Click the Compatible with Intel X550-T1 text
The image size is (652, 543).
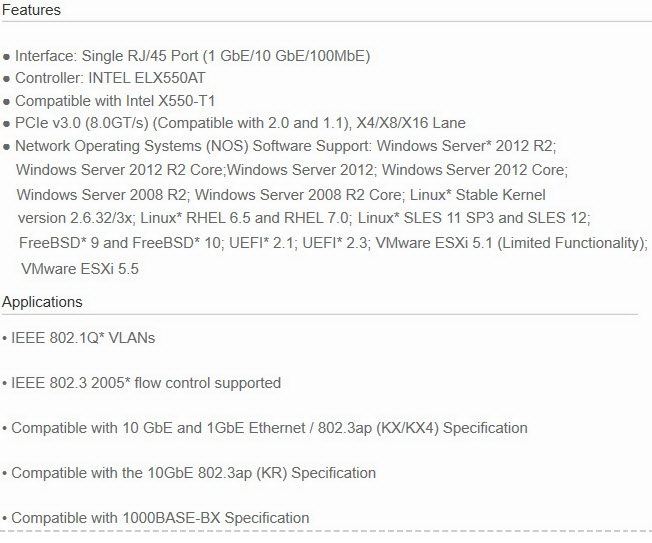[x=115, y=101]
